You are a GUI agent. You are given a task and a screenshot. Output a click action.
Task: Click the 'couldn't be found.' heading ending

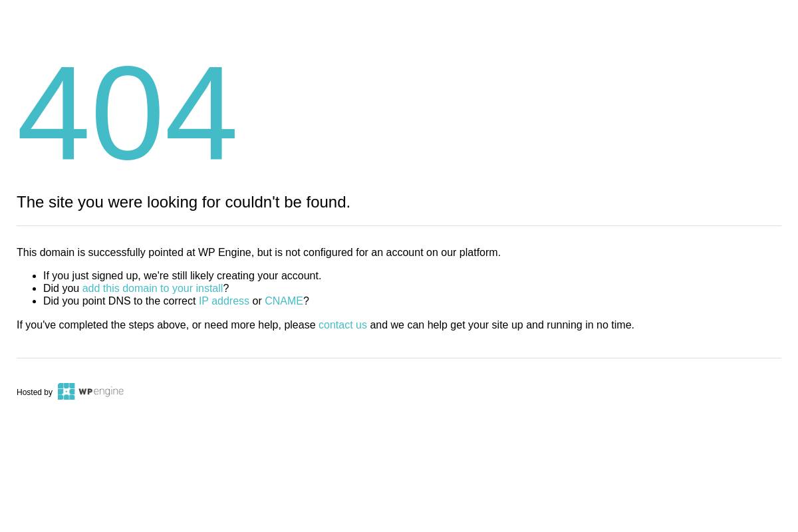287,201
